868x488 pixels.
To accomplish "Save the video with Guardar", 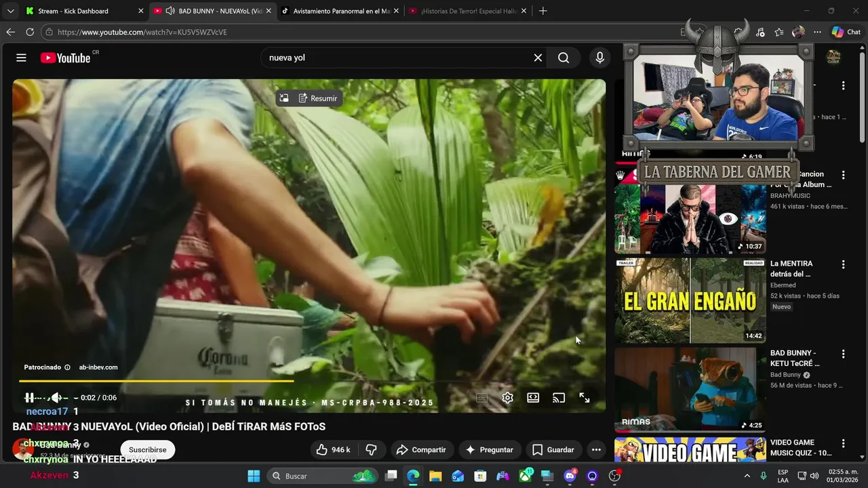I will 553,449.
